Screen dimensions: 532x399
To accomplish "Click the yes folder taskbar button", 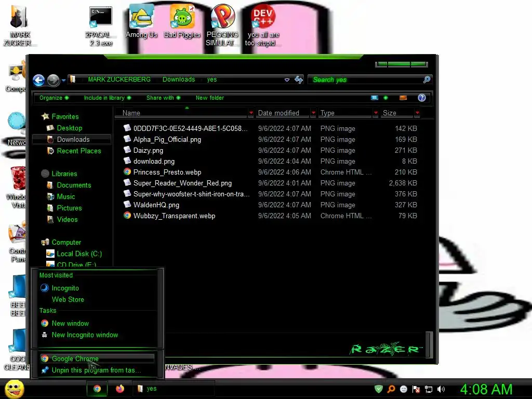I will point(173,389).
